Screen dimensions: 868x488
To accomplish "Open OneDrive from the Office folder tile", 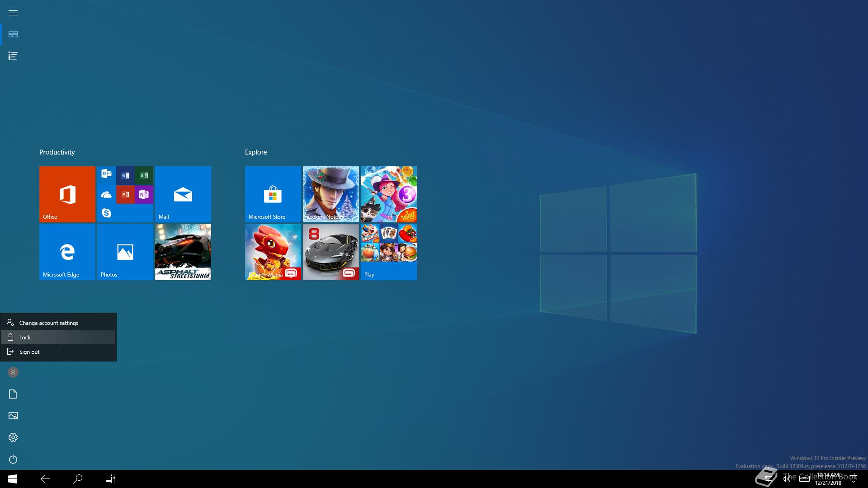I will [x=107, y=194].
